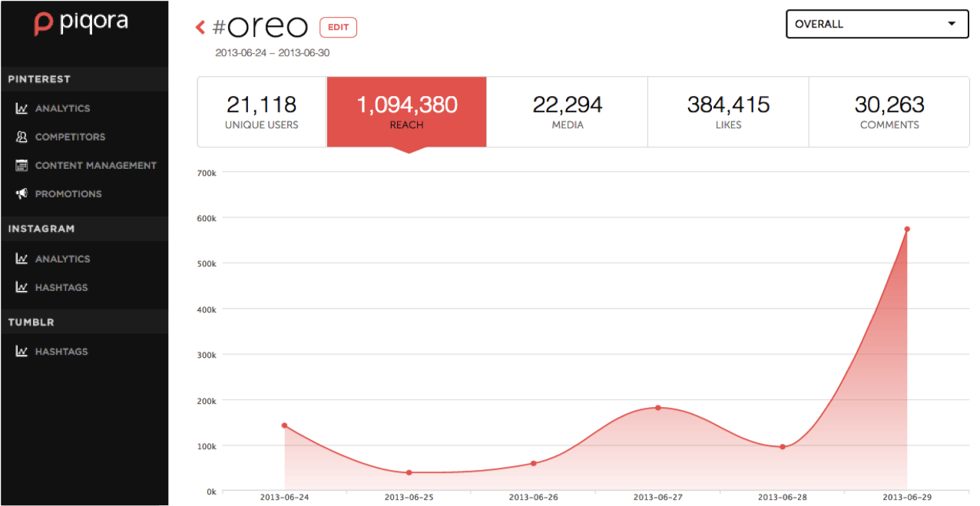Click the 2013-06-27 data point on chart
The image size is (980, 506).
click(x=658, y=408)
